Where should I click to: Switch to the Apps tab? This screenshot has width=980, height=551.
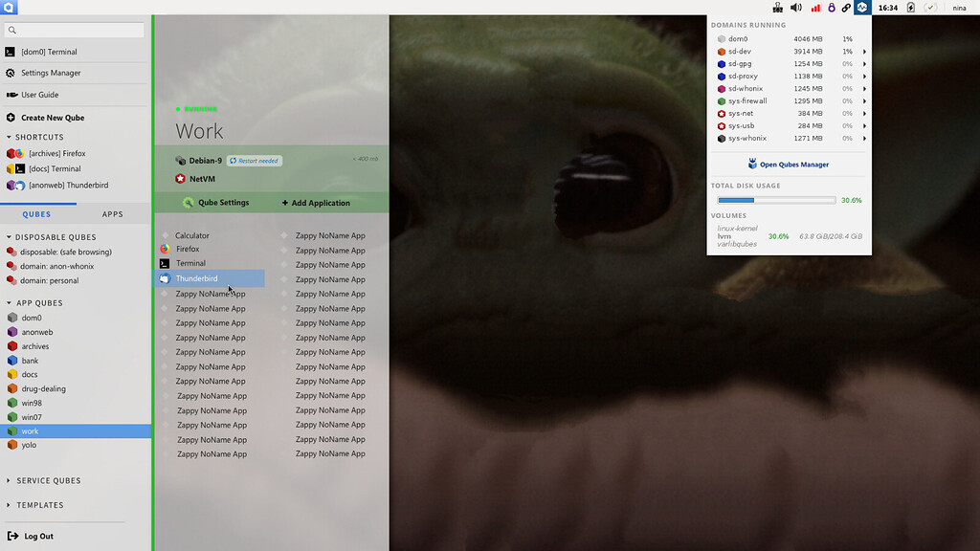(x=113, y=214)
